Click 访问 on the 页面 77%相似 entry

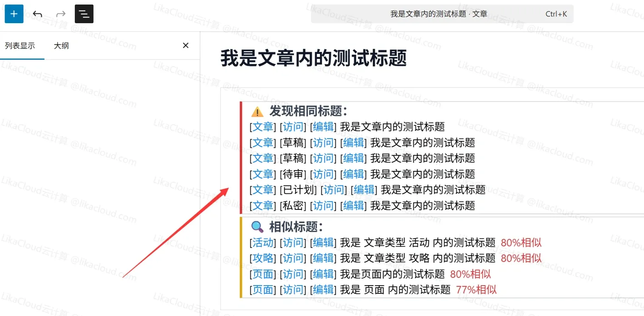(293, 290)
